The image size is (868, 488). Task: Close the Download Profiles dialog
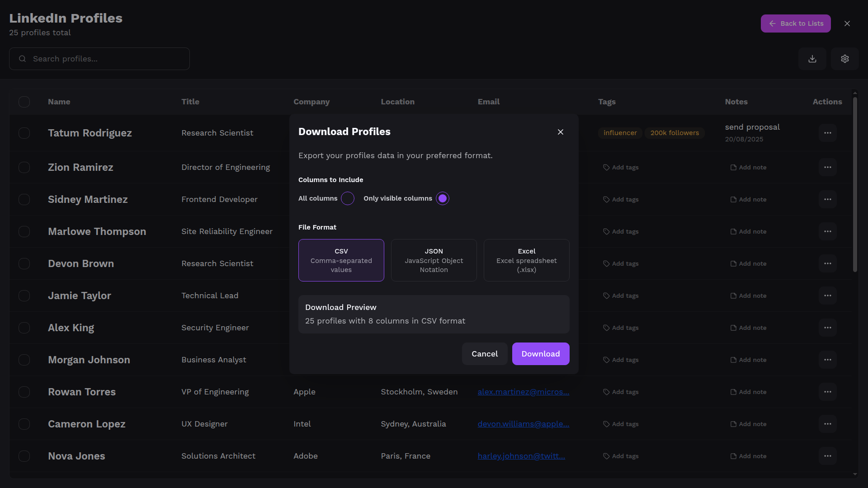click(x=560, y=132)
